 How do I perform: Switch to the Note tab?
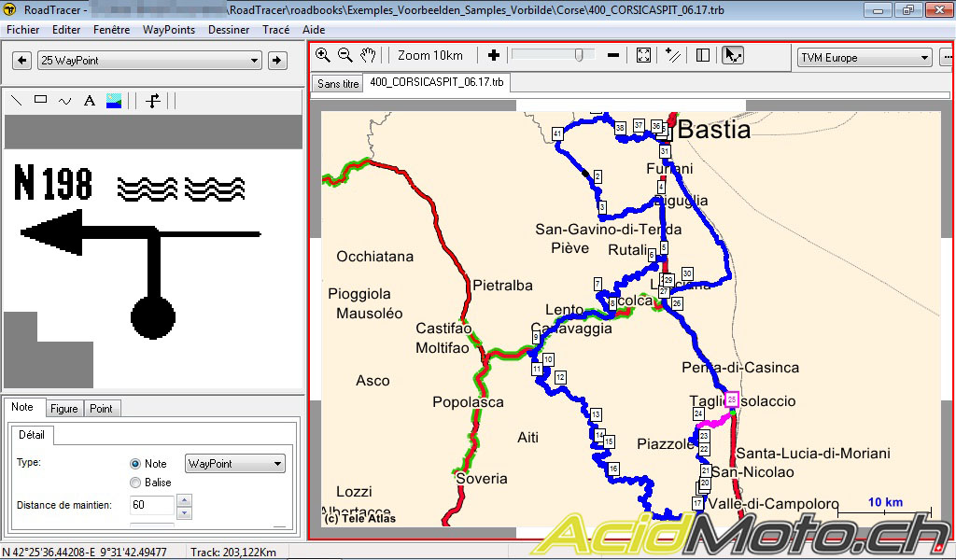pyautogui.click(x=22, y=407)
